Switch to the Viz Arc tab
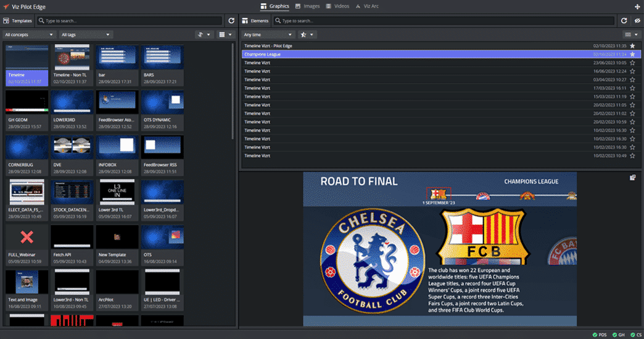This screenshot has width=644, height=339. click(x=367, y=6)
